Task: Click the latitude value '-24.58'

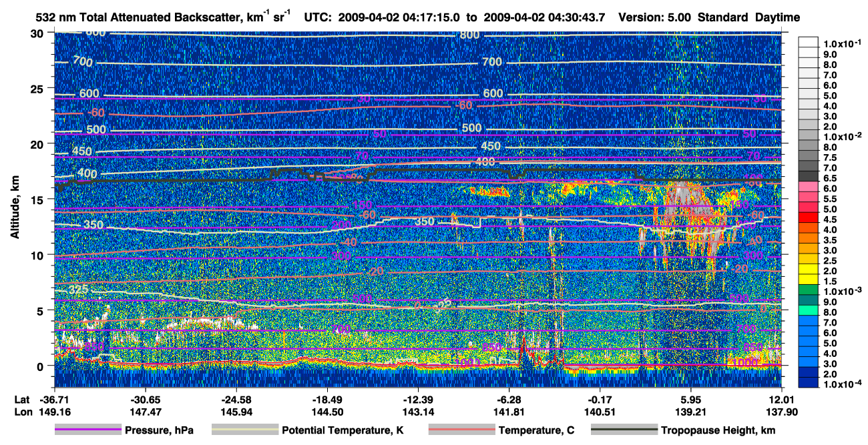Action: [x=236, y=399]
